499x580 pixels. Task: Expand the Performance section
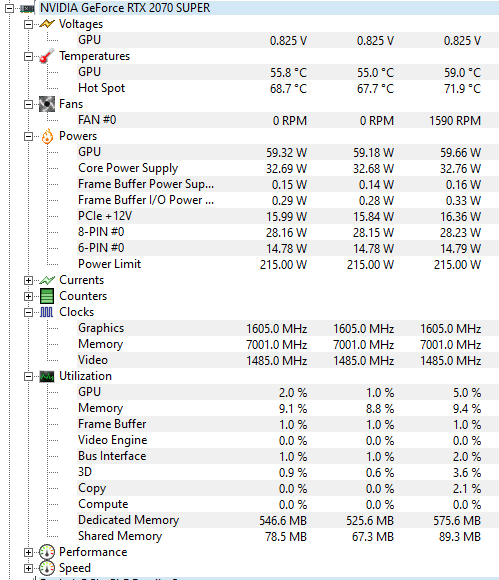pos(28,552)
